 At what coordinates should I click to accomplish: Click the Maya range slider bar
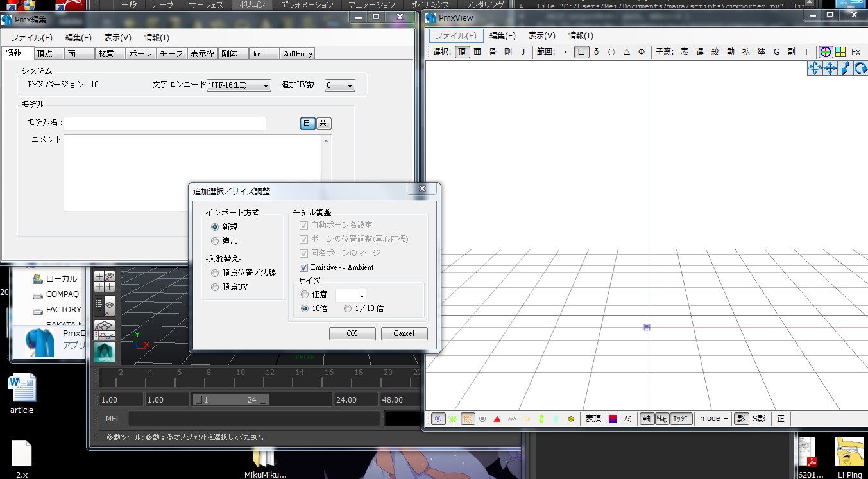point(231,399)
